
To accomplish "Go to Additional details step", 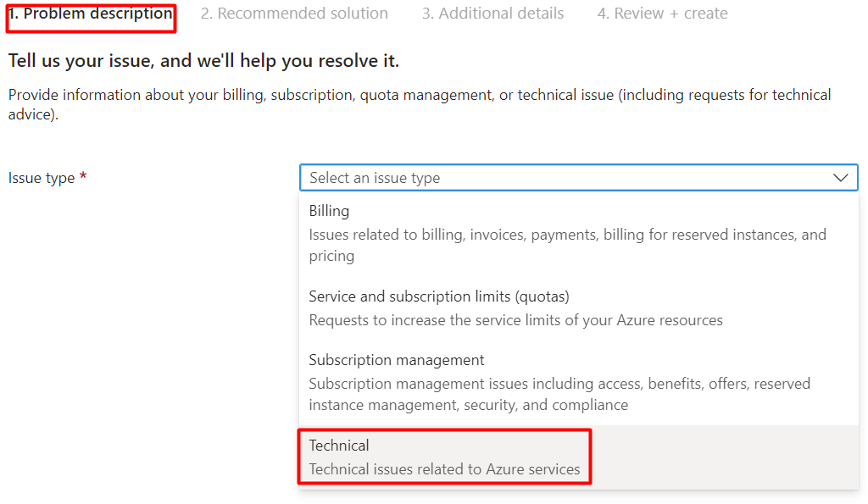I will coord(492,14).
